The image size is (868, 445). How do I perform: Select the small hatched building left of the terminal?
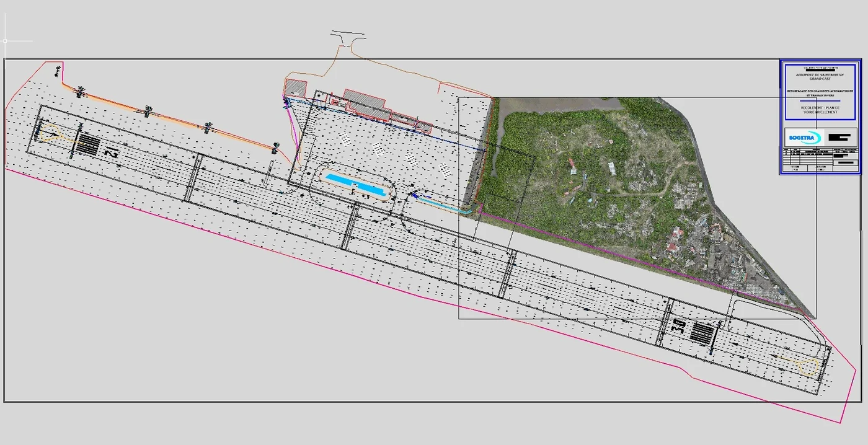(x=296, y=87)
